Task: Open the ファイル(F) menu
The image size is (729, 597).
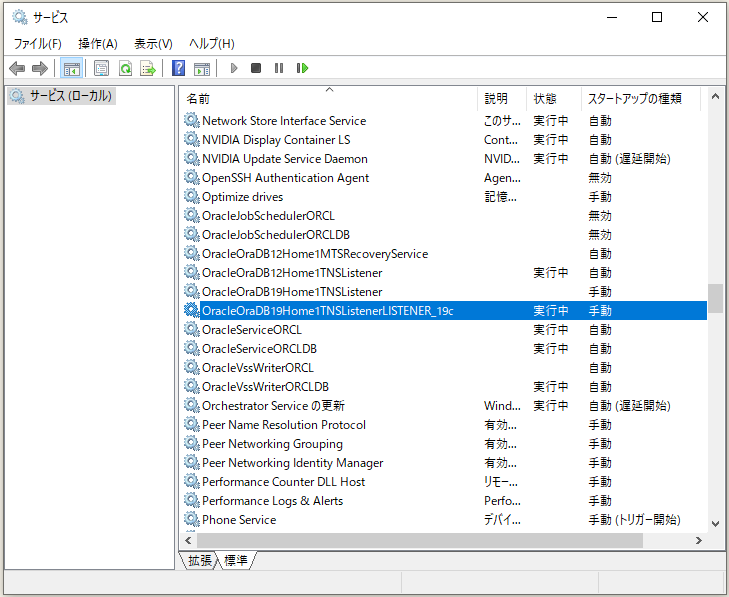Action: tap(38, 44)
